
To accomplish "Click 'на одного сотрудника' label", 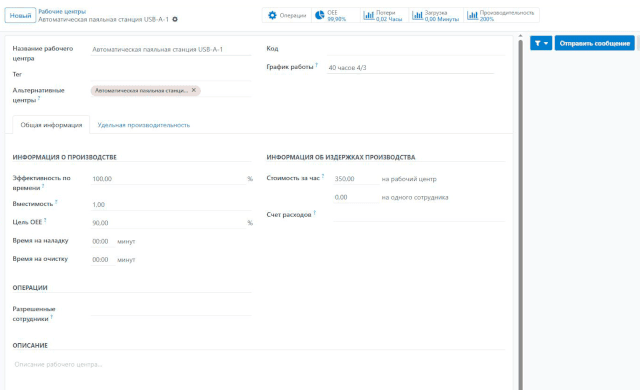I will [x=415, y=197].
